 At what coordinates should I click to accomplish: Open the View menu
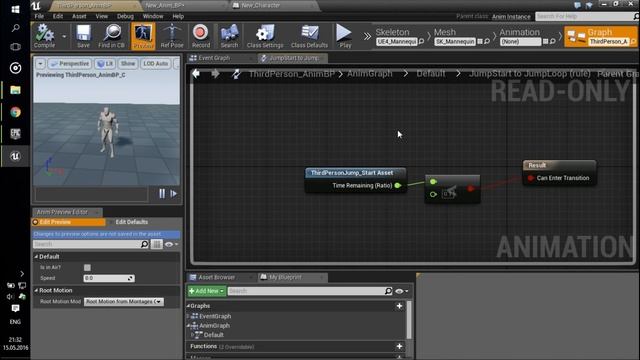102,16
